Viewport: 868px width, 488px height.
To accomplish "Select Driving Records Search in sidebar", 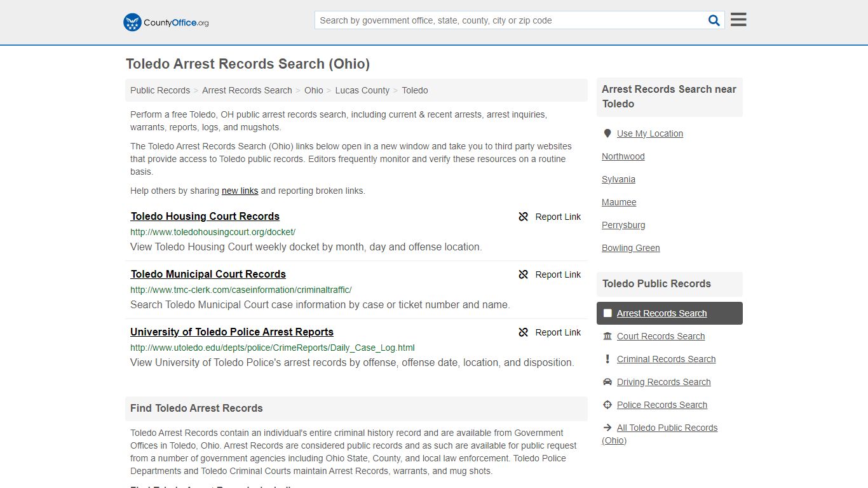I will coord(663,382).
